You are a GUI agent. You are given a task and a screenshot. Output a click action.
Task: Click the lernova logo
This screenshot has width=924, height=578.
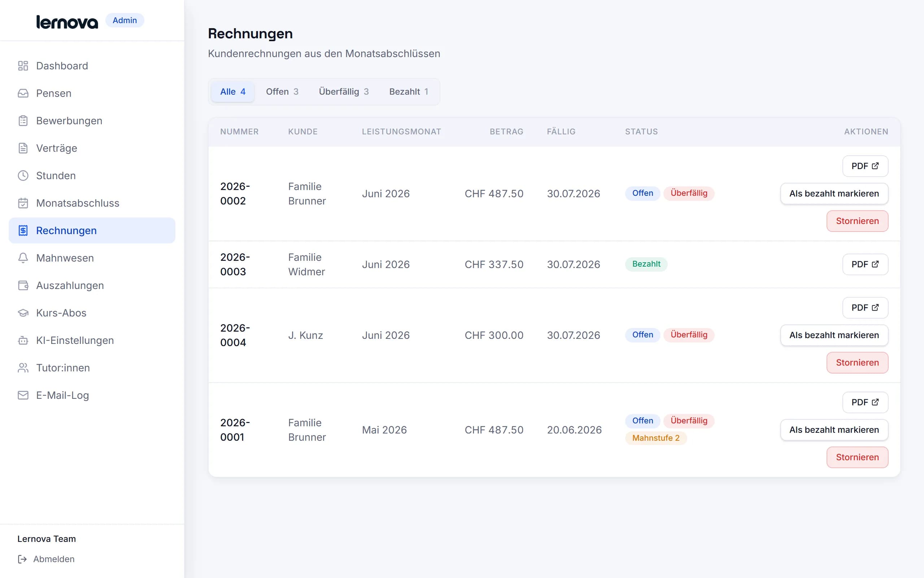point(67,22)
